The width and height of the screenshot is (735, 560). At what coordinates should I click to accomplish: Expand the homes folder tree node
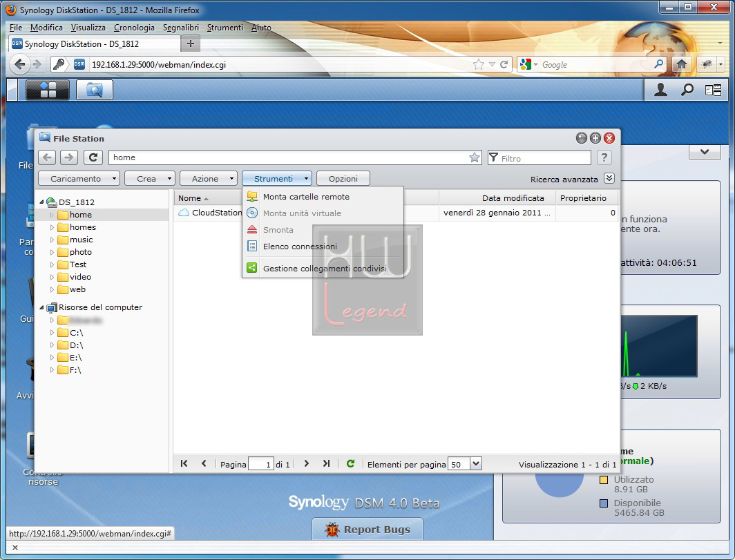pyautogui.click(x=52, y=227)
